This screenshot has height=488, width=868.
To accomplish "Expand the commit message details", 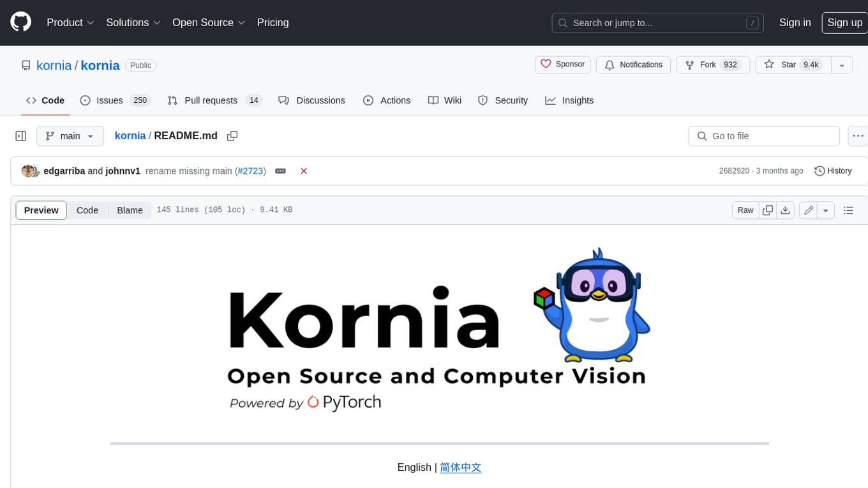I will click(280, 171).
